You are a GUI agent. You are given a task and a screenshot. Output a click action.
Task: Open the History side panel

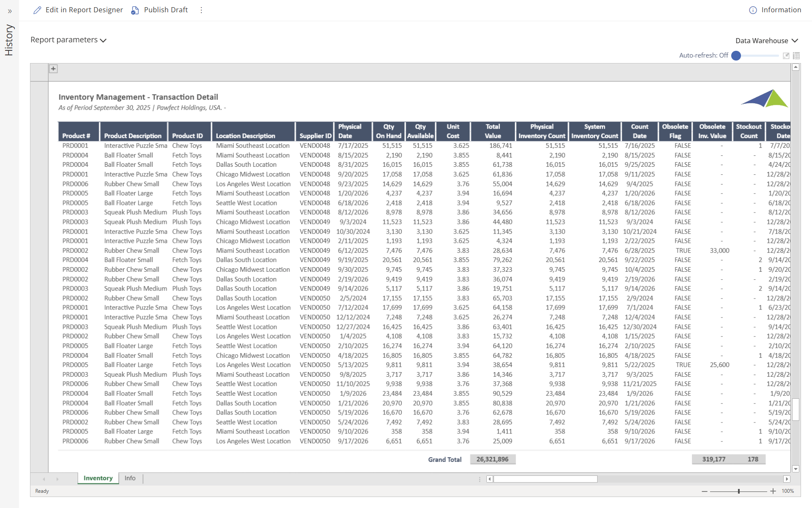tap(9, 40)
